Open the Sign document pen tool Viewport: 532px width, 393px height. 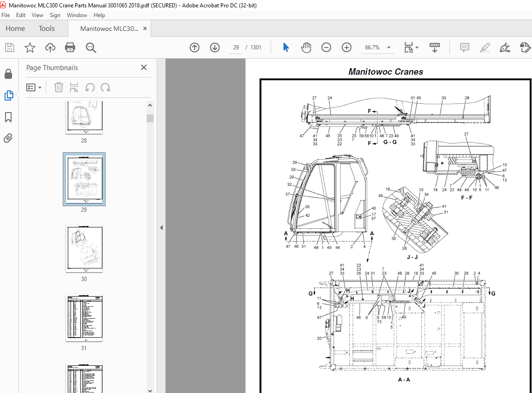coord(505,48)
